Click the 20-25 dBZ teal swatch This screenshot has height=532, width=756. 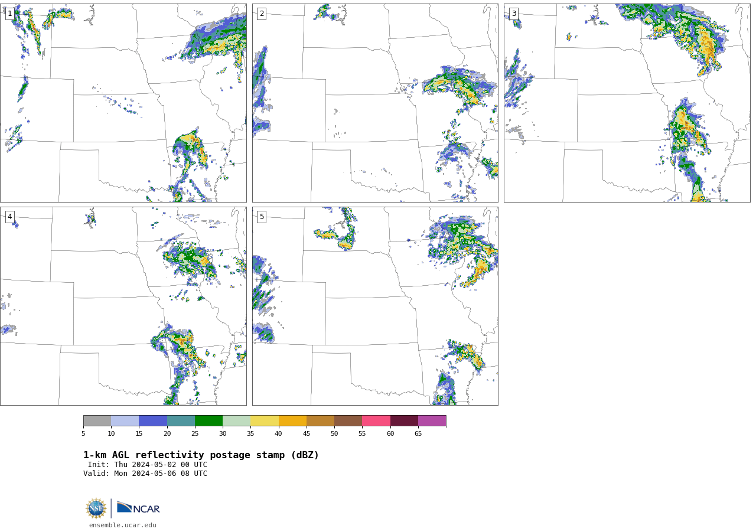181,421
